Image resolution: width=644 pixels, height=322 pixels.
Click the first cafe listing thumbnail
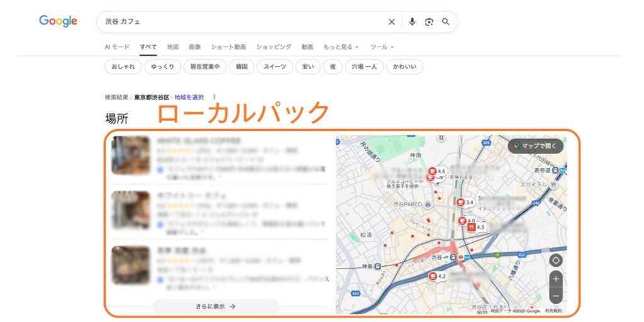point(131,155)
